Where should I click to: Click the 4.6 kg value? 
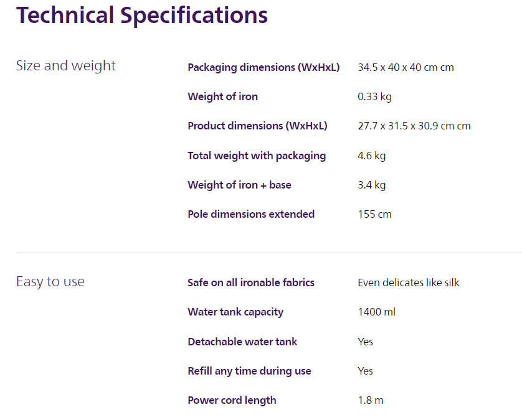(x=371, y=156)
